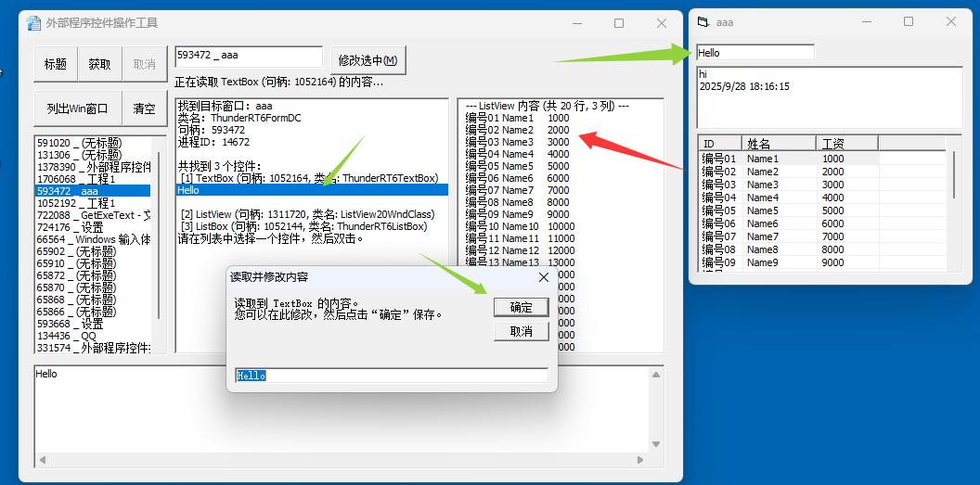The height and width of the screenshot is (485, 980).
Task: Cancel the dialog with its 取消 button
Action: (x=521, y=331)
